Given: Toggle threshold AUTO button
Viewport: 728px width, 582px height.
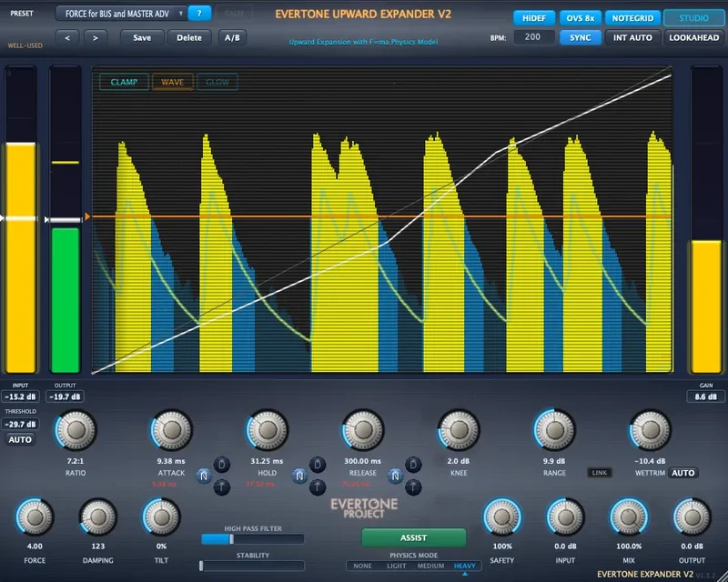Looking at the screenshot, I should tap(20, 439).
